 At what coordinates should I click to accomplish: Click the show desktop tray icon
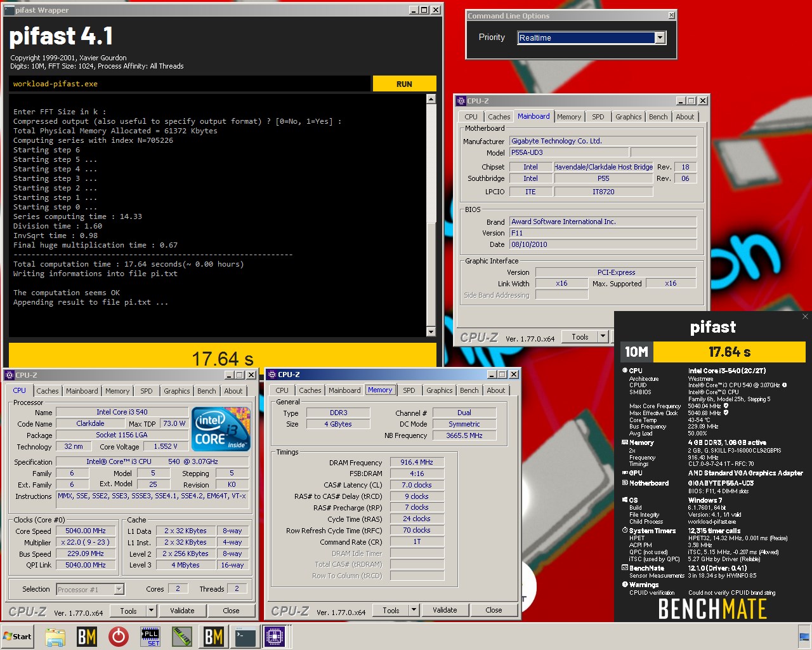tap(804, 637)
